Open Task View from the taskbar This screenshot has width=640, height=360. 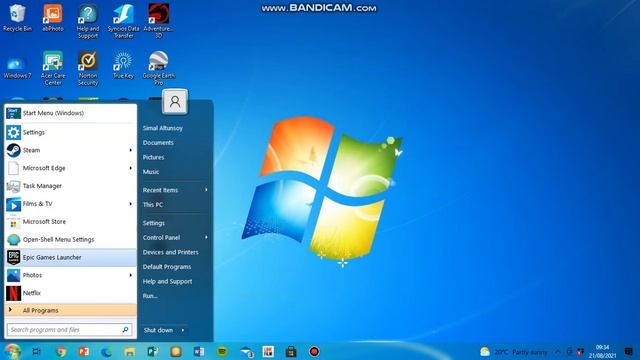(36, 351)
